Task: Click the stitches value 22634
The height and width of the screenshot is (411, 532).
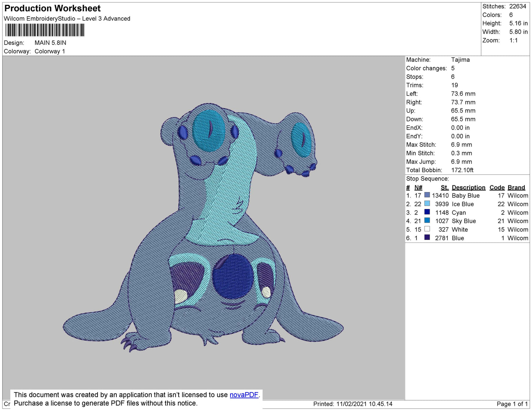Action: pos(518,6)
